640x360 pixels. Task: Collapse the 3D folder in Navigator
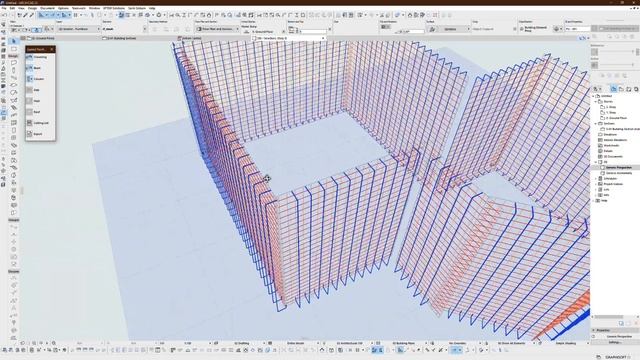596,162
